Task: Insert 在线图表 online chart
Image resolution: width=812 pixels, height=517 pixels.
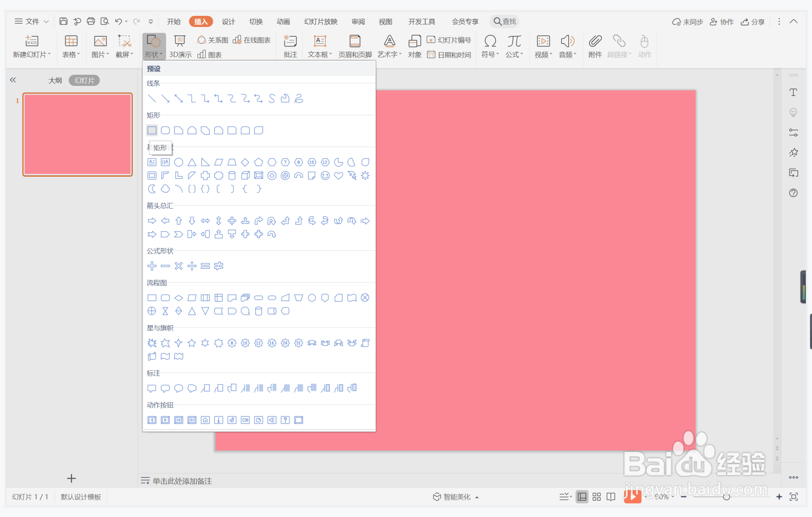Action: point(252,40)
